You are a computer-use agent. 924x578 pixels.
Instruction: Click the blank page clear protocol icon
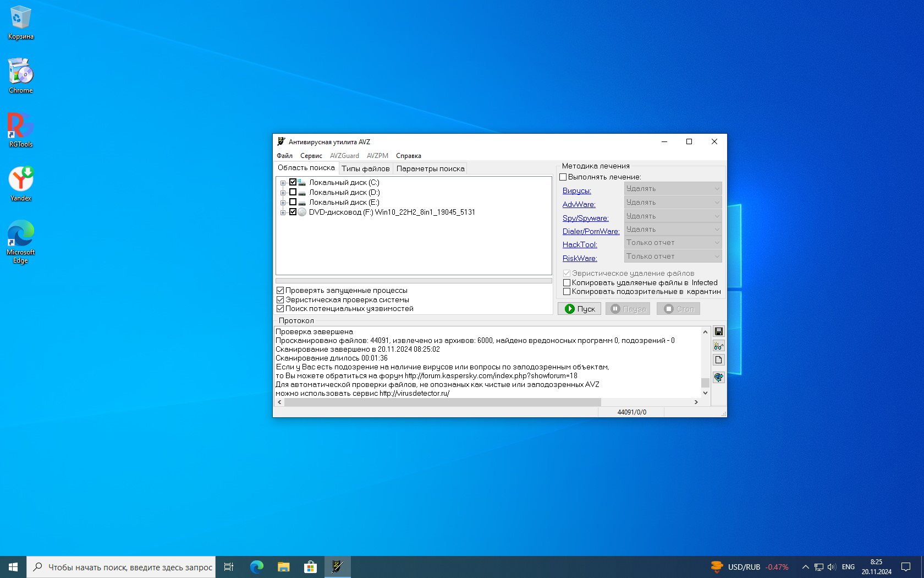718,360
